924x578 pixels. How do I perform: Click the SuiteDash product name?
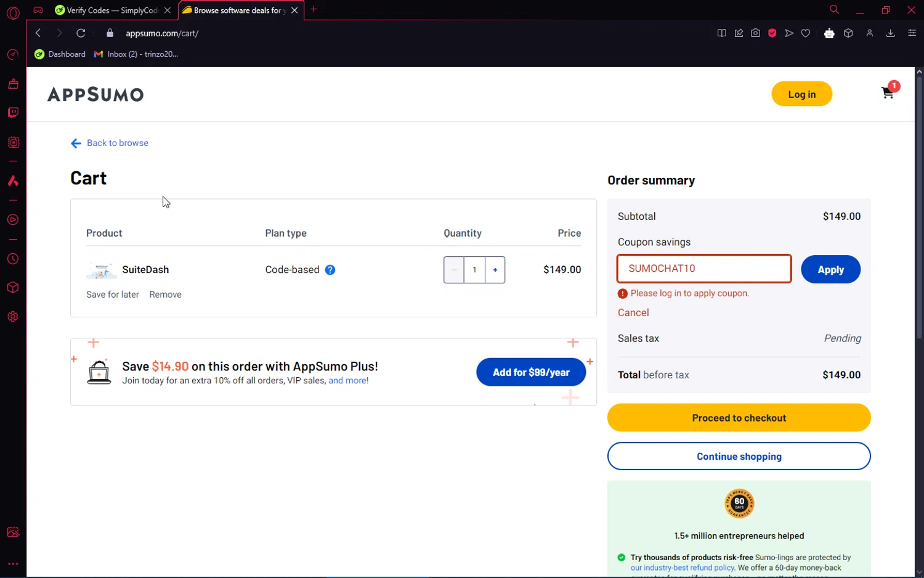click(145, 270)
